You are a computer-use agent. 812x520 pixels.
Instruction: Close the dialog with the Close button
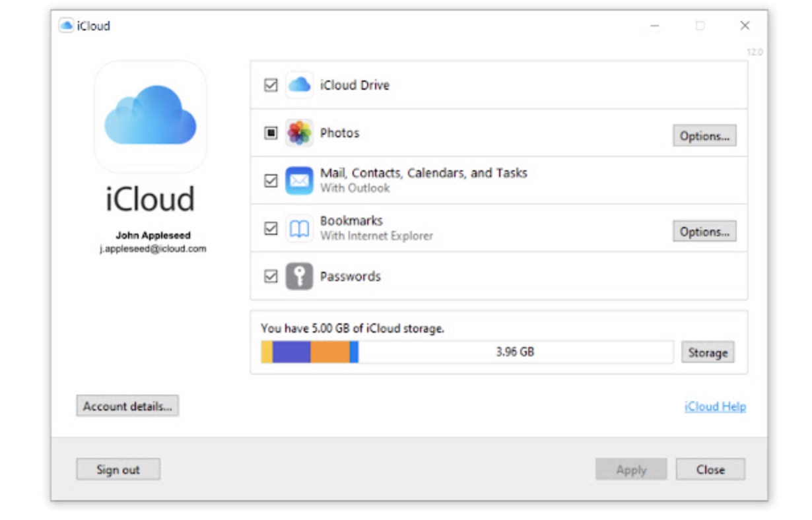pos(710,470)
